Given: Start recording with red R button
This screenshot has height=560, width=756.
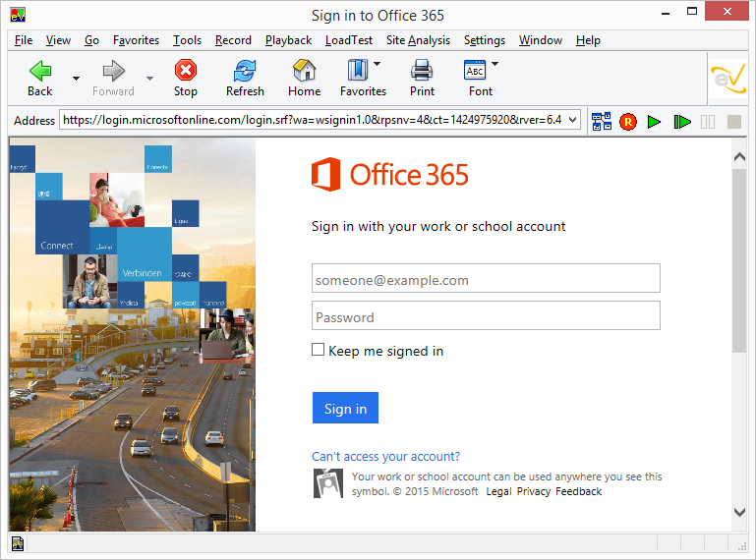Looking at the screenshot, I should (628, 122).
